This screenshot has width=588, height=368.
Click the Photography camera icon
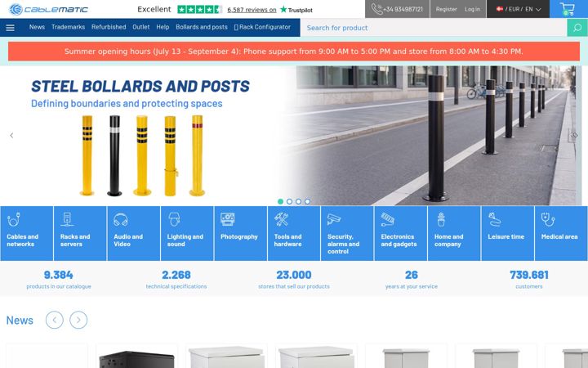pos(228,219)
